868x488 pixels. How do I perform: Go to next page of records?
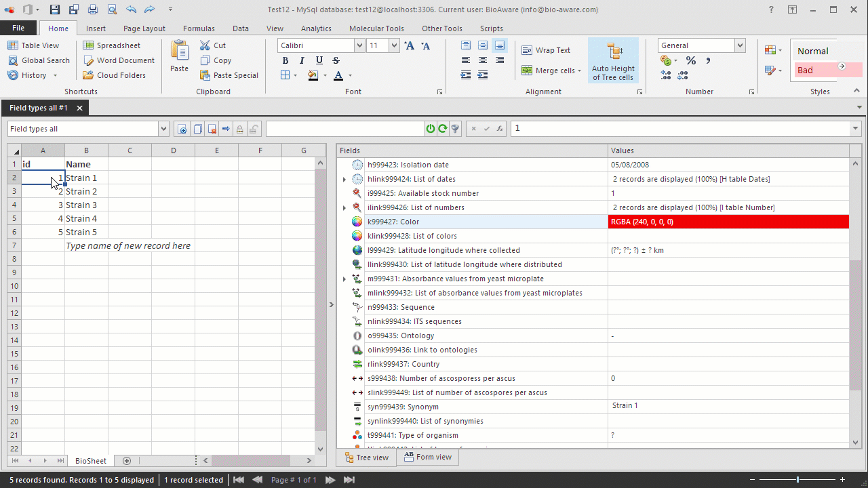coord(330,480)
